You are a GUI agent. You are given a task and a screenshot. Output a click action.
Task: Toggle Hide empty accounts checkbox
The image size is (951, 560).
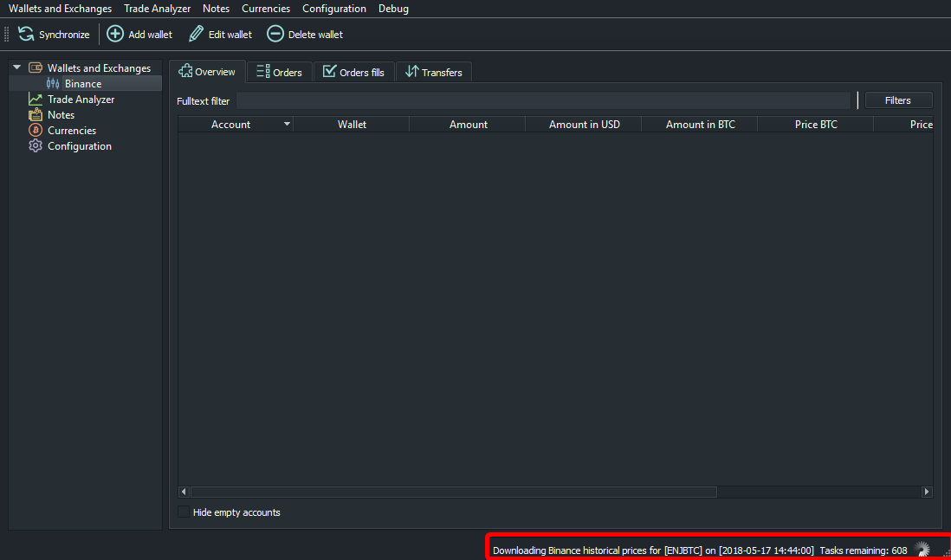183,512
